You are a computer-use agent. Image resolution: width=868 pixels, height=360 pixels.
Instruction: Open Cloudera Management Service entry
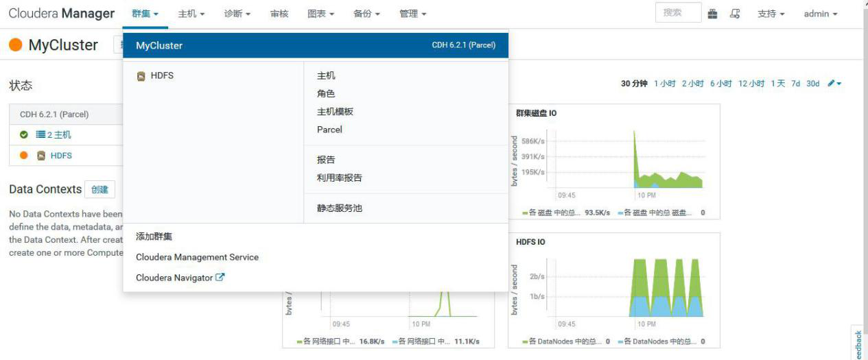(197, 257)
